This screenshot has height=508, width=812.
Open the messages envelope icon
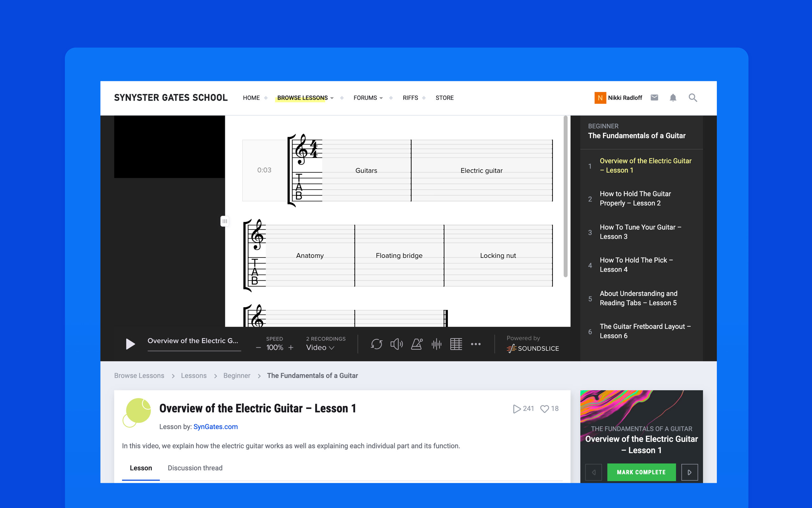(x=654, y=97)
